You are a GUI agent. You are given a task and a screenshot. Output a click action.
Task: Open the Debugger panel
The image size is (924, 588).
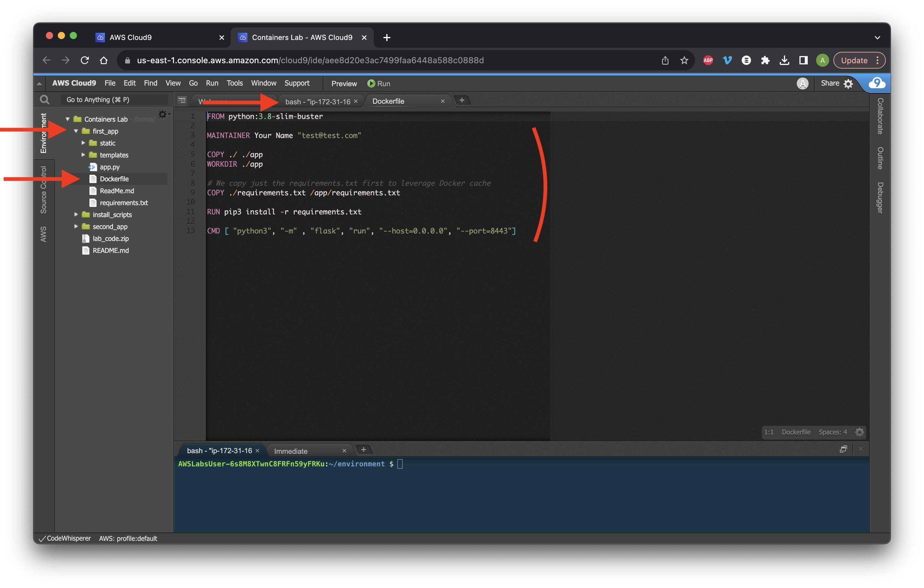click(x=880, y=198)
